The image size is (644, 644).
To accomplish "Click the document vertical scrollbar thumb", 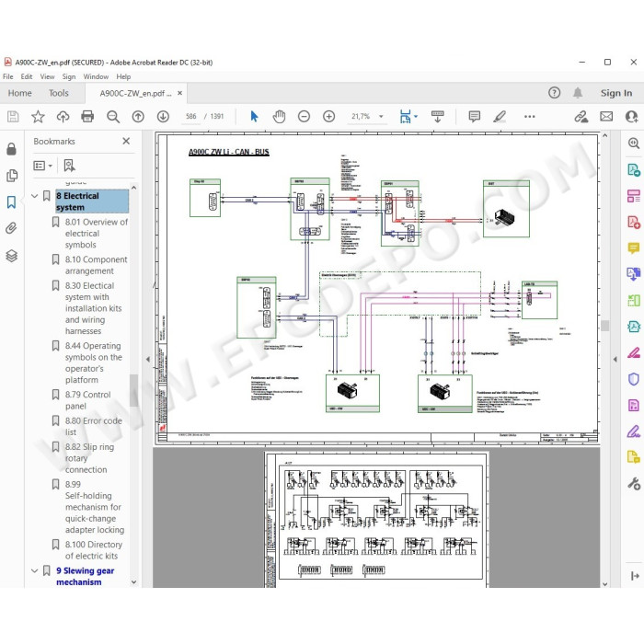I will tap(605, 326).
